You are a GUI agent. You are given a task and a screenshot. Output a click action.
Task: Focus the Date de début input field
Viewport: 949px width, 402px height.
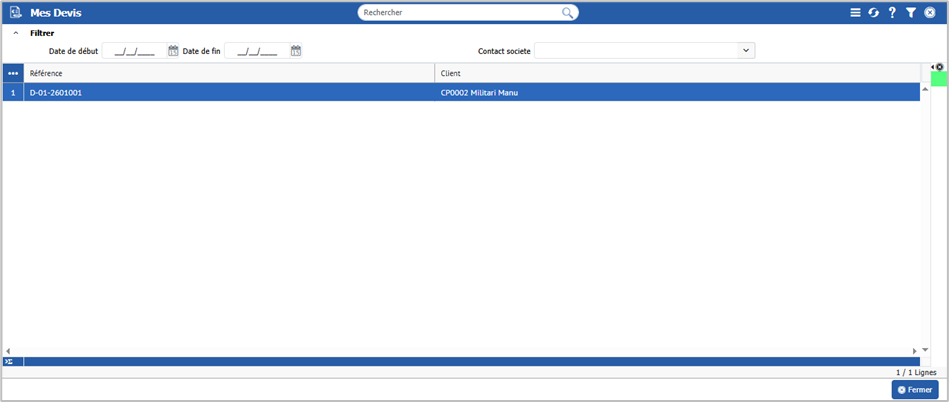(x=134, y=51)
